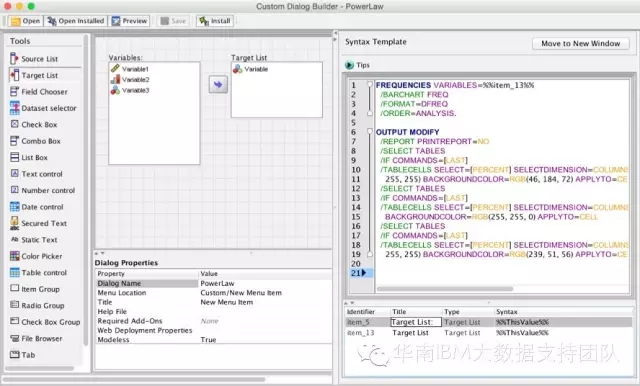Image resolution: width=640 pixels, height=386 pixels.
Task: Click the Required Add-Ons property
Action: point(129,321)
